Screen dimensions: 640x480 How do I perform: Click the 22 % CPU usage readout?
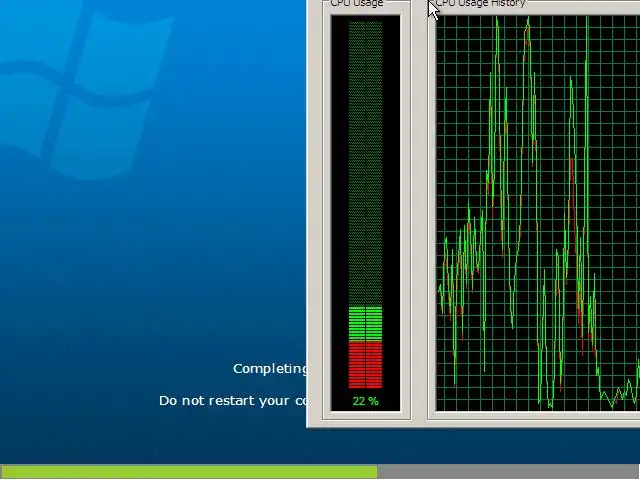pos(365,401)
